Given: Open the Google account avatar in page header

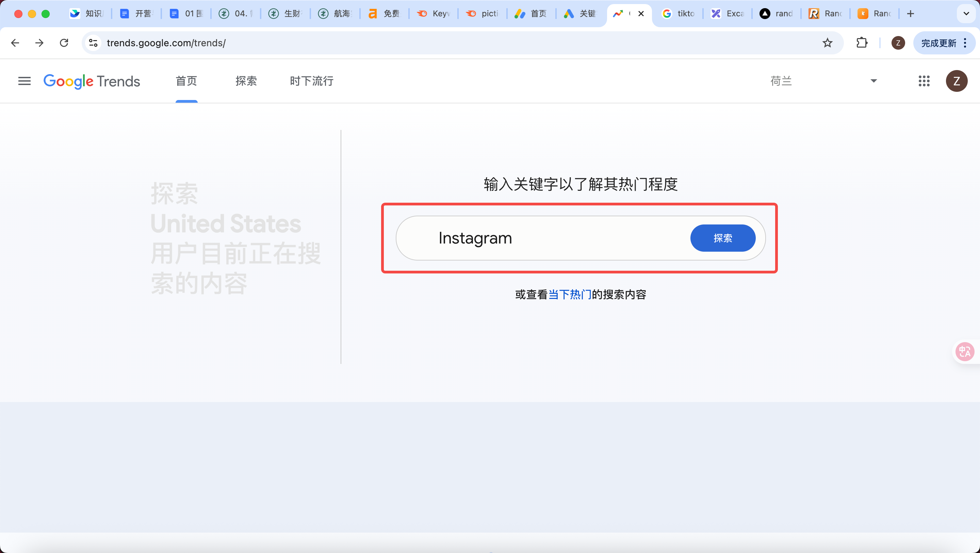Looking at the screenshot, I should tap(957, 81).
